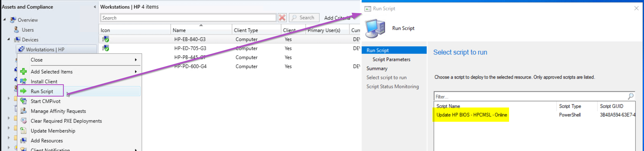The height and width of the screenshot is (151, 644).
Task: Click the Install Client icon
Action: 23,81
